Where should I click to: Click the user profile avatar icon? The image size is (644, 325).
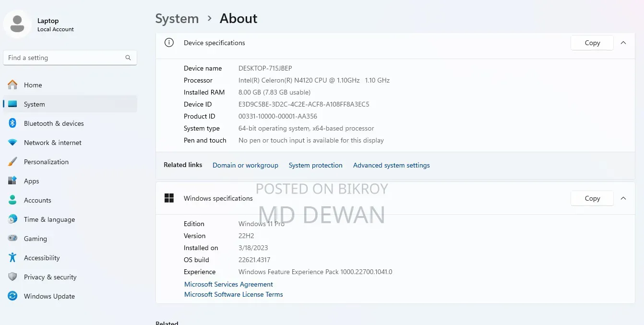(x=18, y=24)
